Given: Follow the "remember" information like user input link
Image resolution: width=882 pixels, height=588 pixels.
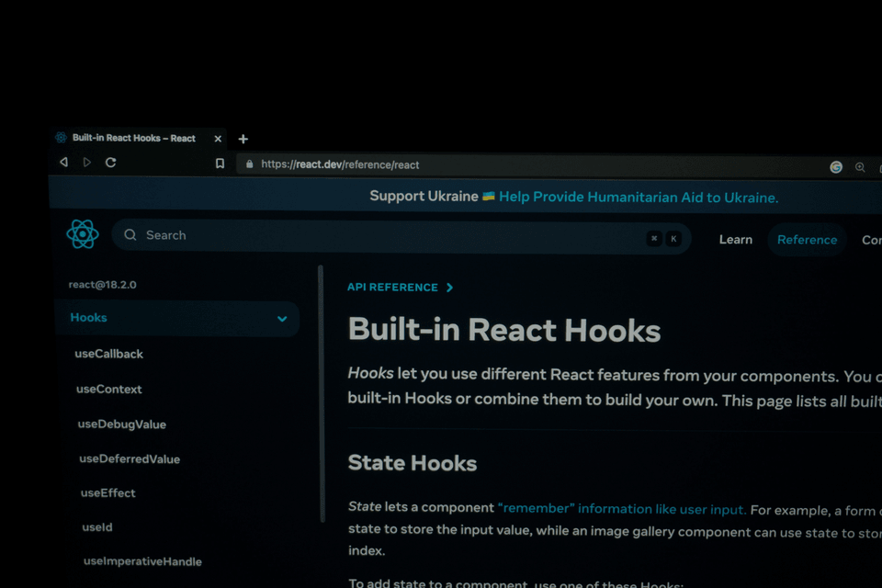Looking at the screenshot, I should pyautogui.click(x=622, y=509).
